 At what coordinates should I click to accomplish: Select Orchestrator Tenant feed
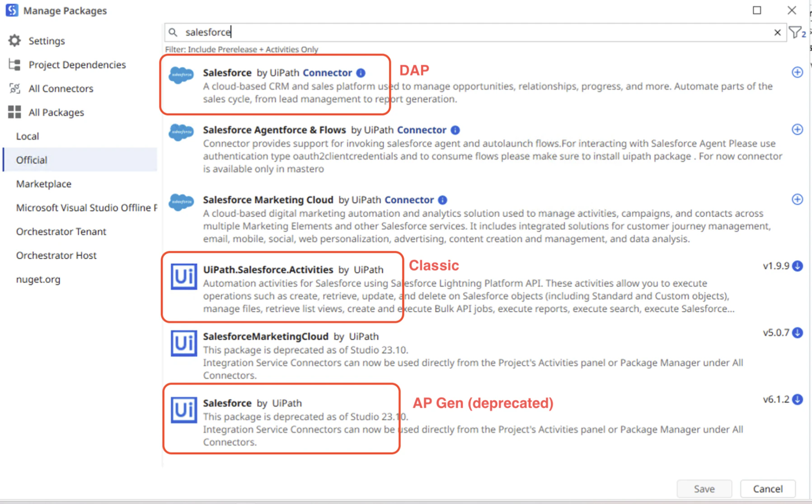point(61,232)
